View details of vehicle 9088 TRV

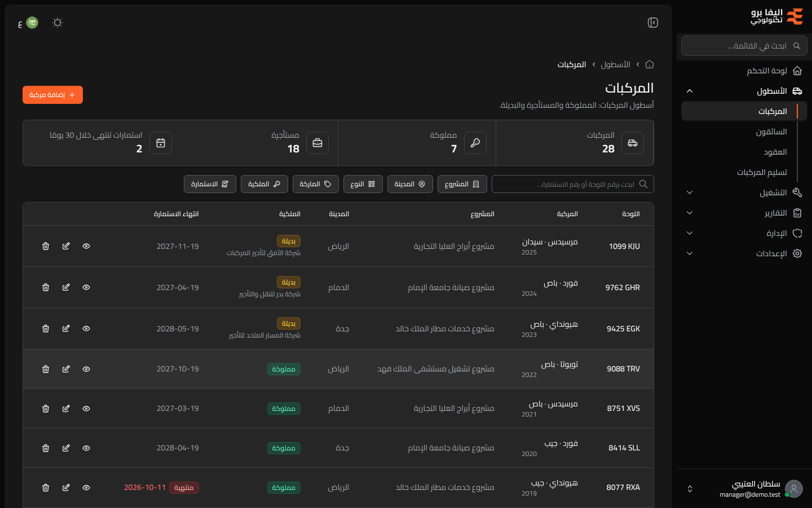pyautogui.click(x=86, y=369)
